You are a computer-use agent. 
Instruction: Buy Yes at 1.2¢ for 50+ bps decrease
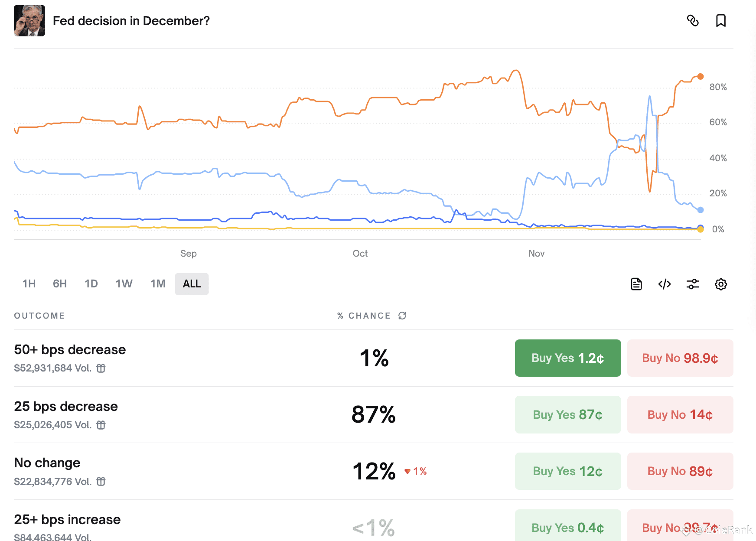click(x=567, y=358)
